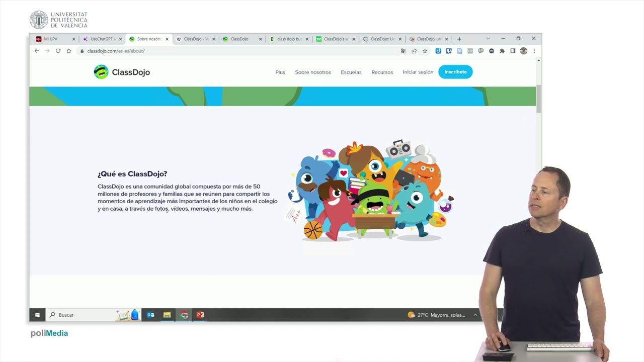
Task: Click the blue D extension icon
Action: pos(438,51)
